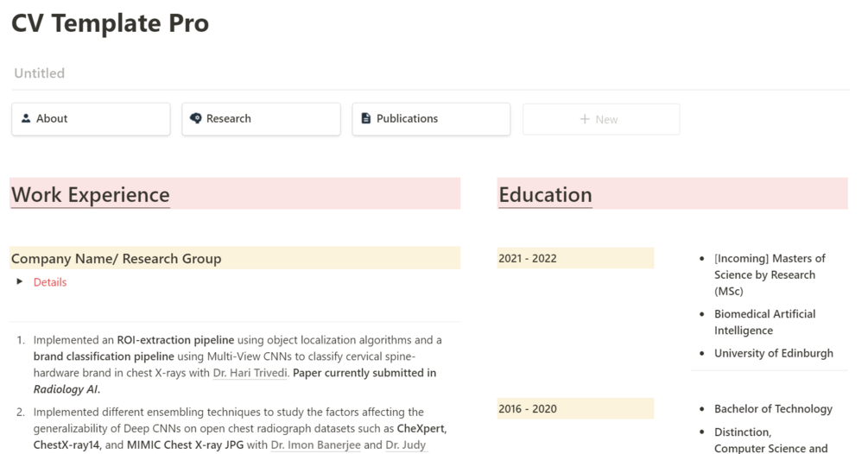
Task: Open the Dr. Imon Banerjee link
Action: click(315, 445)
